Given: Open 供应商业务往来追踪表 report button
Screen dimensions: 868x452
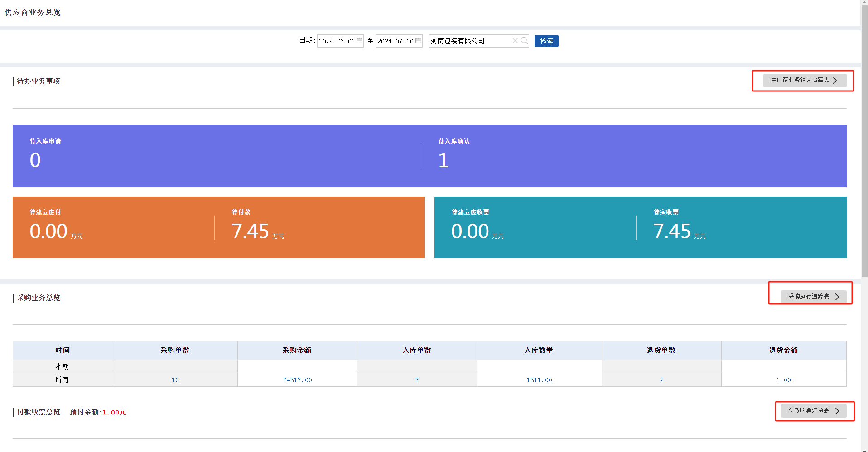Looking at the screenshot, I should click(x=805, y=80).
